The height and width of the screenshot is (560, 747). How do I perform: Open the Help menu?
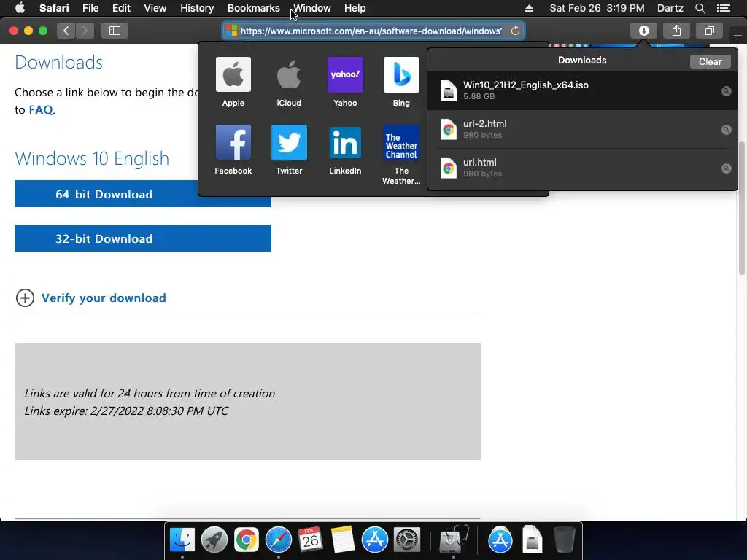tap(355, 8)
